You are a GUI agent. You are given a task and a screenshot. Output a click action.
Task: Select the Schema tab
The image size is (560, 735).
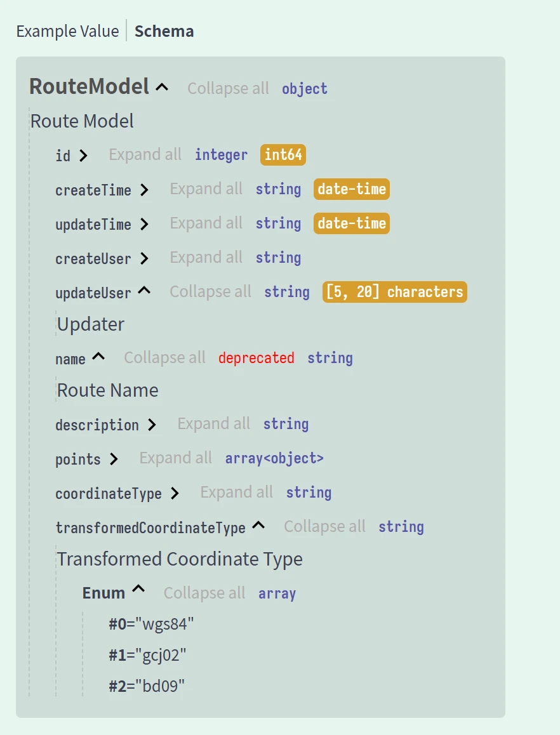[x=164, y=31]
